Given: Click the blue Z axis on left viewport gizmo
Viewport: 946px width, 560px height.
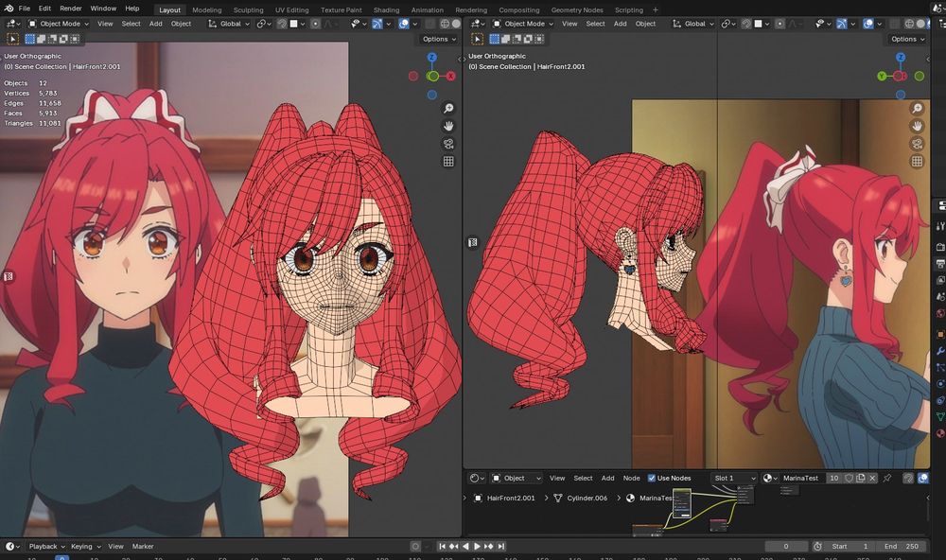Looking at the screenshot, I should (x=432, y=58).
